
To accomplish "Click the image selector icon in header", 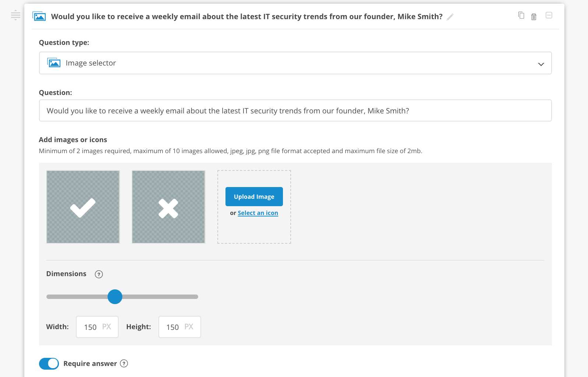I will pos(39,16).
